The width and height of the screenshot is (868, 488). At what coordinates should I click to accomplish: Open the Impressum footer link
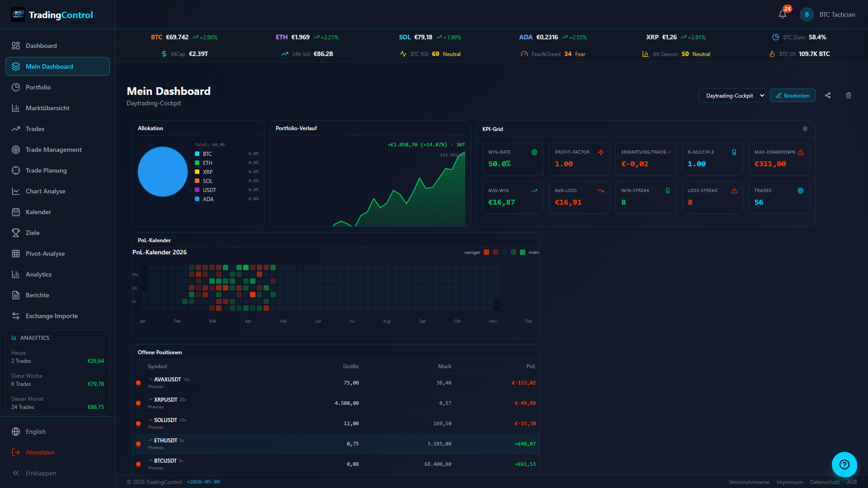click(x=789, y=482)
